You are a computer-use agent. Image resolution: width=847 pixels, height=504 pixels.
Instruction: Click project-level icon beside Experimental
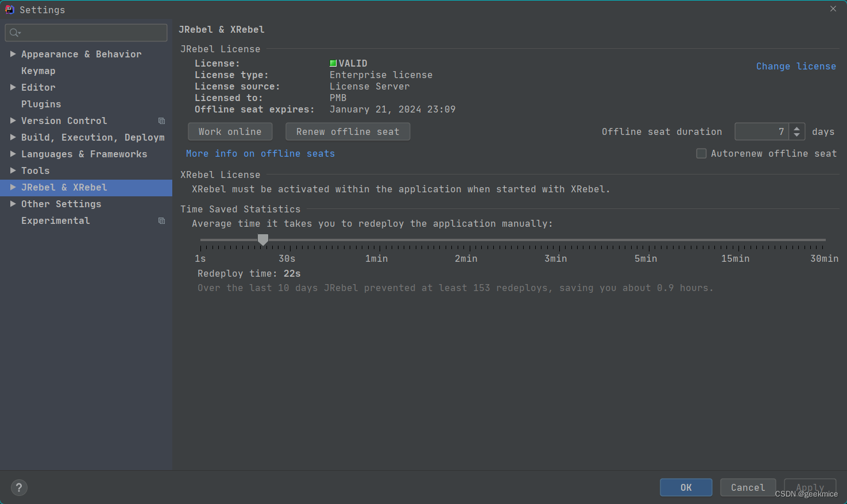[x=161, y=220]
